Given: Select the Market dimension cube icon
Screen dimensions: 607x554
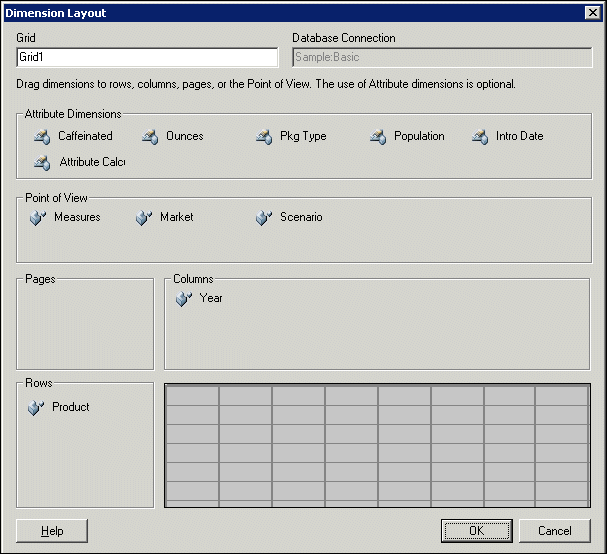Looking at the screenshot, I should coord(144,218).
